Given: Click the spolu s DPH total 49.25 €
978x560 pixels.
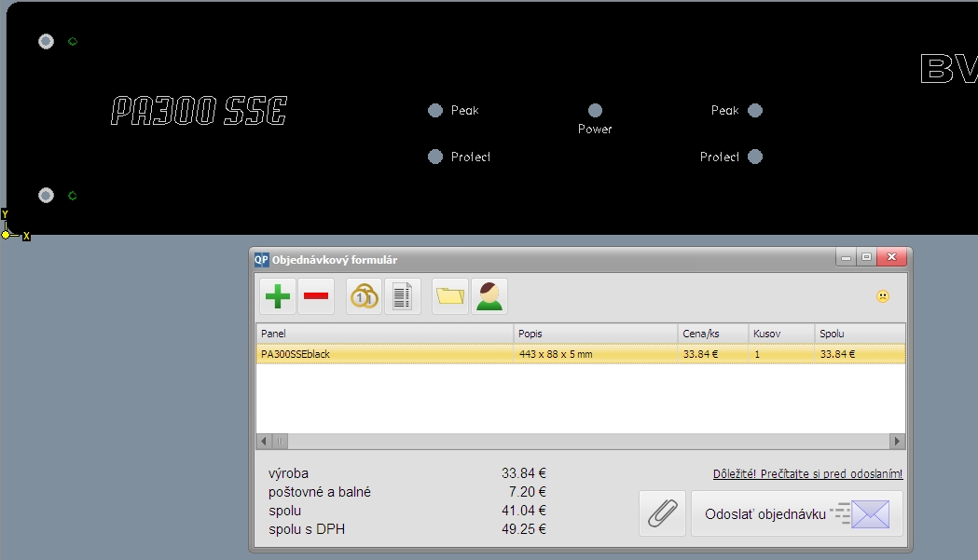Looking at the screenshot, I should 524,529.
